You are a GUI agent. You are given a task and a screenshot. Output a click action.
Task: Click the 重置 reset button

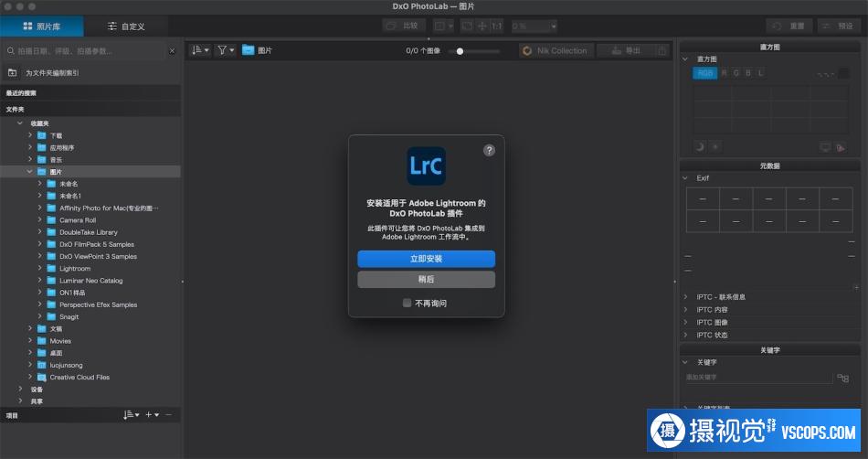tap(789, 26)
